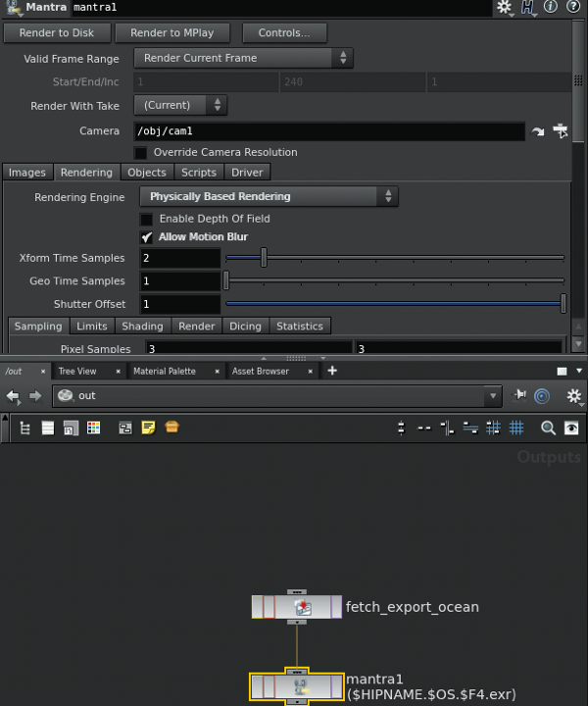Show the grid lines icon

(x=516, y=428)
